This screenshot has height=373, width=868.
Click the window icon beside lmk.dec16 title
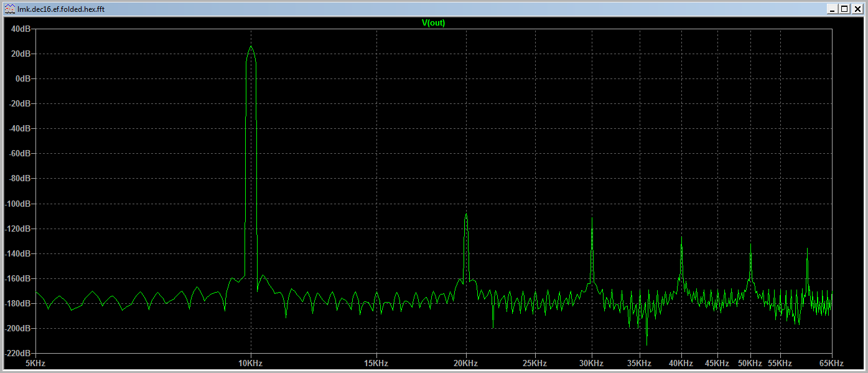click(9, 9)
